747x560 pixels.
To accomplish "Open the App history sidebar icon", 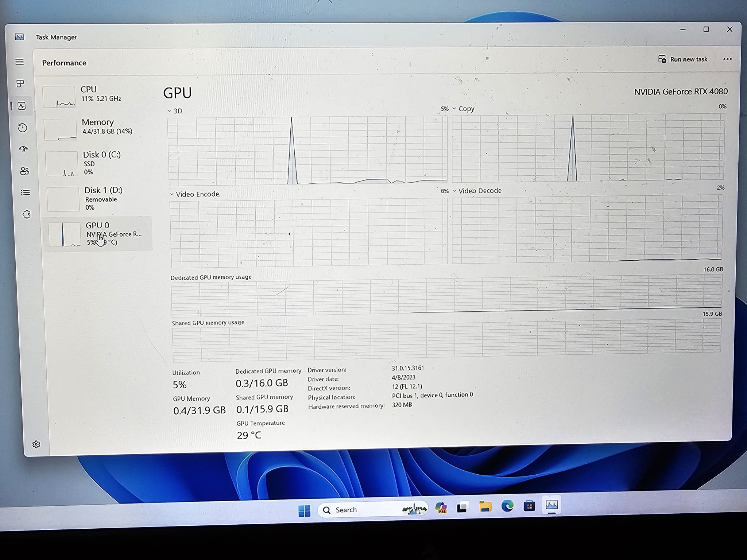I will pos(23,128).
